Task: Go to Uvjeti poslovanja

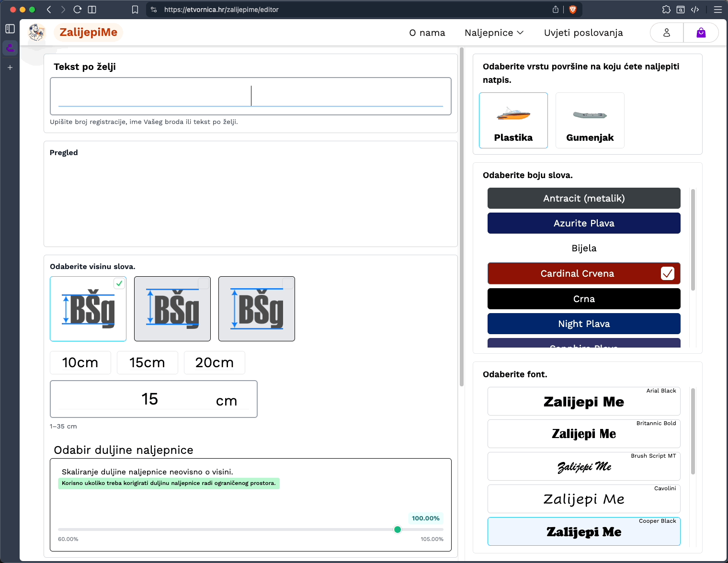Action: point(583,33)
